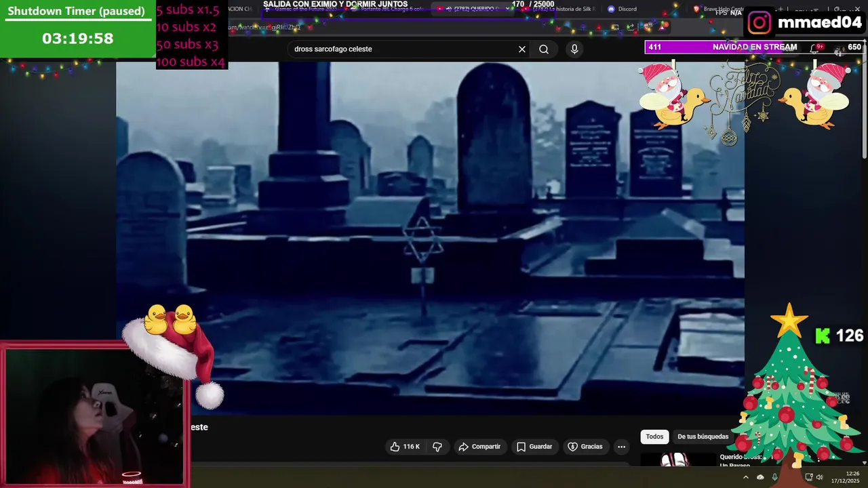Image resolution: width=868 pixels, height=488 pixels.
Task: Open the Compartir share dialog
Action: 479,447
